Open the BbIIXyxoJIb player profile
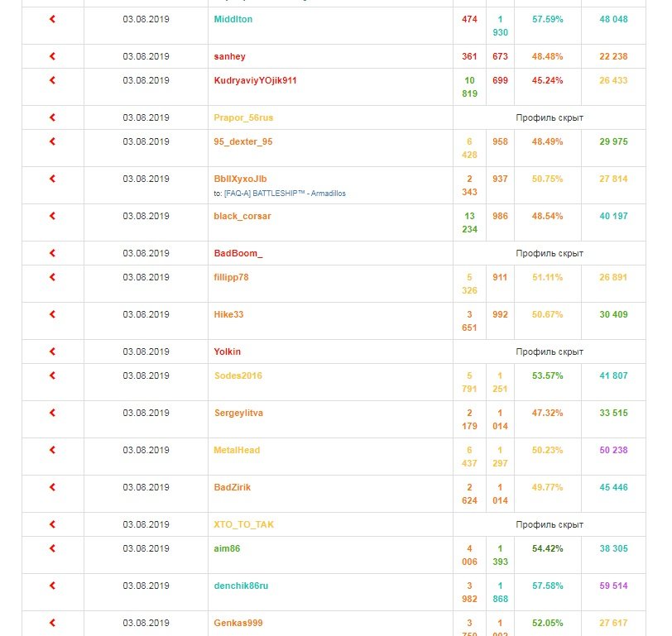 click(241, 179)
